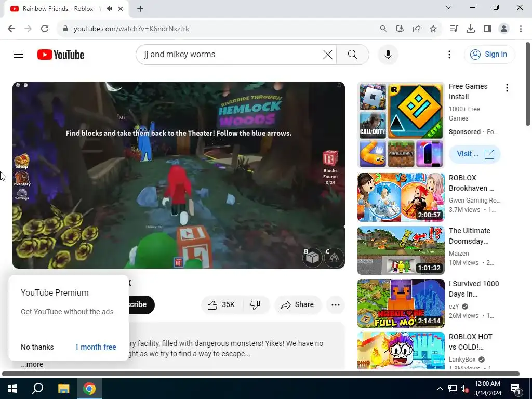Show hidden system tray icons
Viewport: 532px width, 399px height.
point(440,389)
